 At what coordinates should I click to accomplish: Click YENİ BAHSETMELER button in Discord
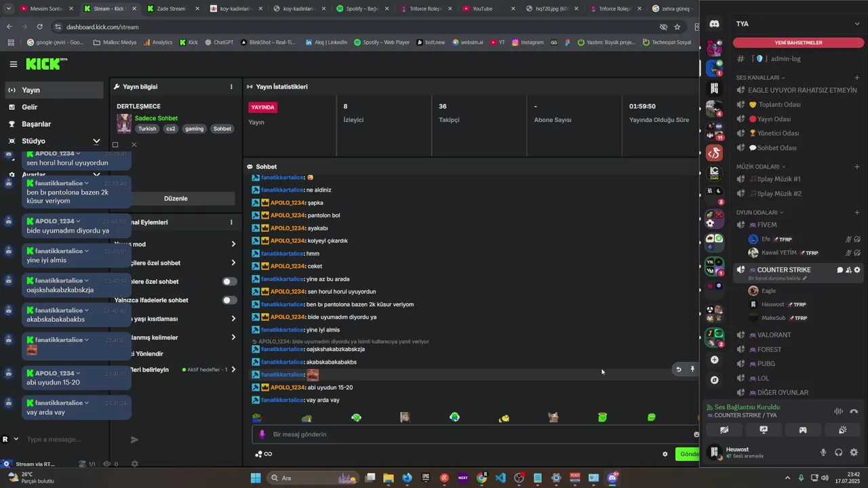pos(799,42)
